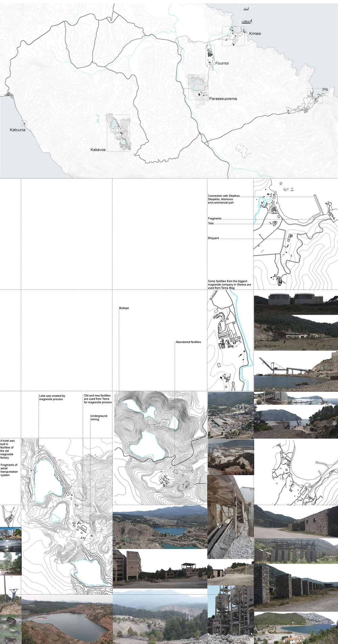The height and width of the screenshot is (644, 338).
Task: Click the 'Fragments' annotation above 'Tolls'
Action: pos(215,218)
